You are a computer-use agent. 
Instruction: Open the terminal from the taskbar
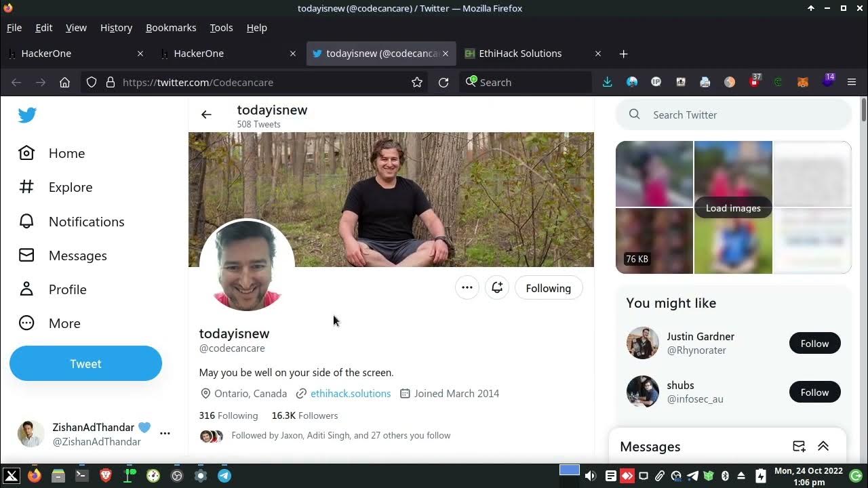tap(81, 476)
